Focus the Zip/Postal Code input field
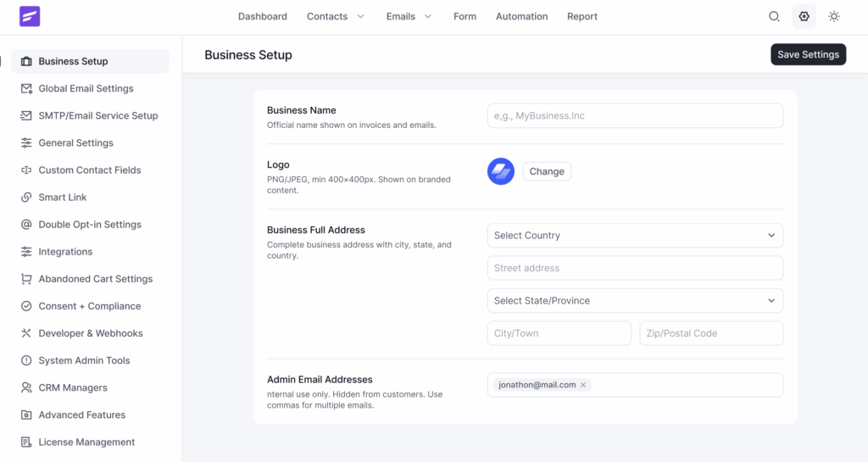 [x=711, y=333]
